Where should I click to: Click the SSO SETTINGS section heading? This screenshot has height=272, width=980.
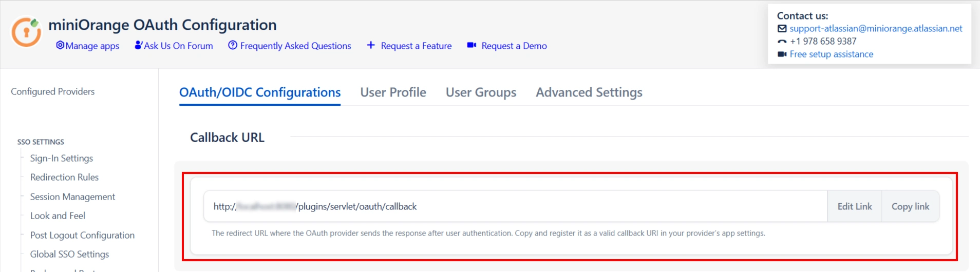click(x=41, y=142)
